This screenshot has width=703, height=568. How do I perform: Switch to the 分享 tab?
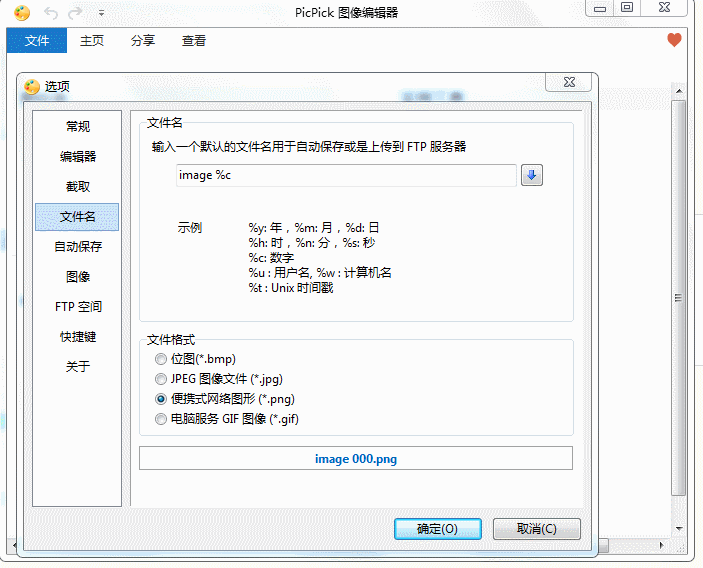(x=143, y=40)
